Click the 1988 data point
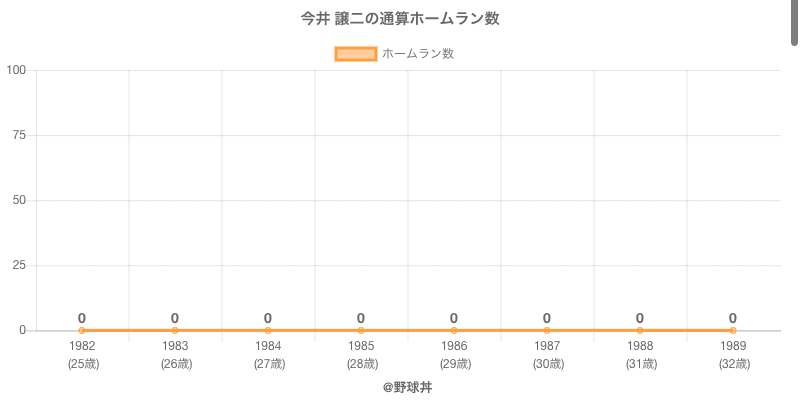The height and width of the screenshot is (400, 800). click(x=640, y=330)
